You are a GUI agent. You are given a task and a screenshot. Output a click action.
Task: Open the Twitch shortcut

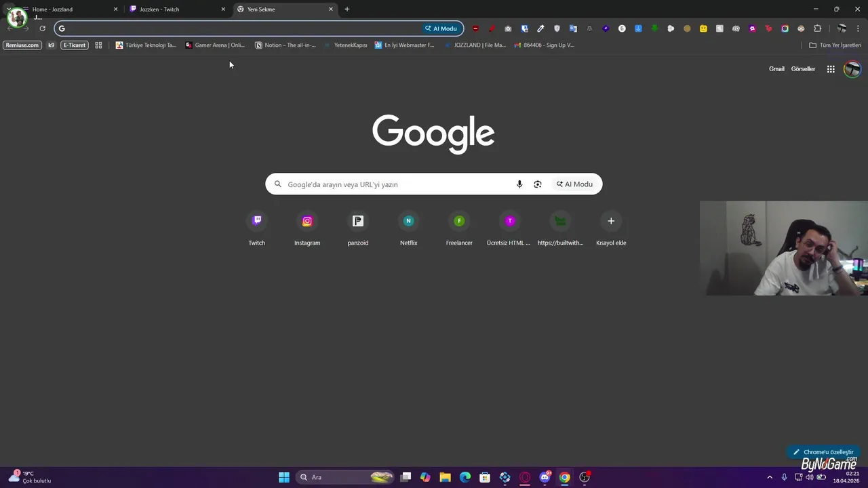[256, 229]
